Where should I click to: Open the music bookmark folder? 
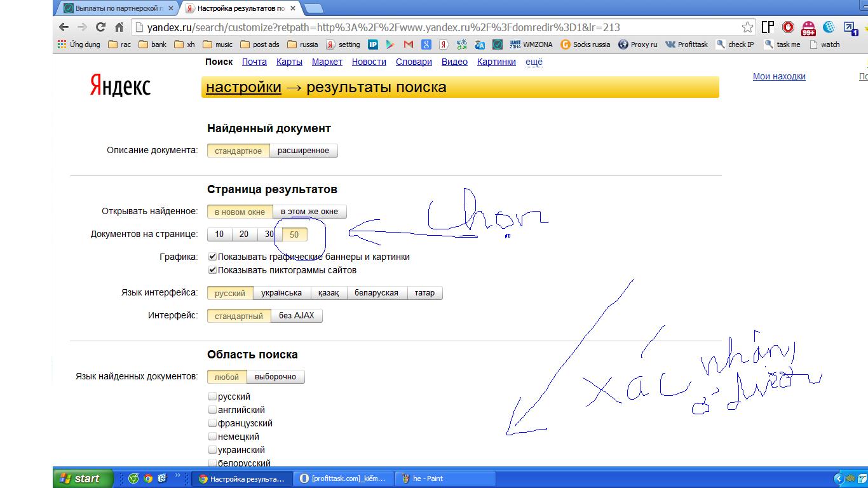tap(217, 44)
